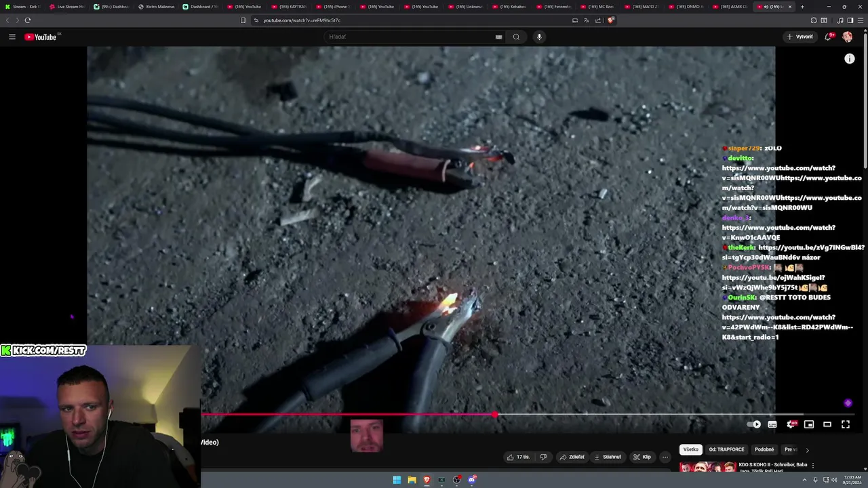
Task: Share this page from the address bar
Action: click(598, 20)
